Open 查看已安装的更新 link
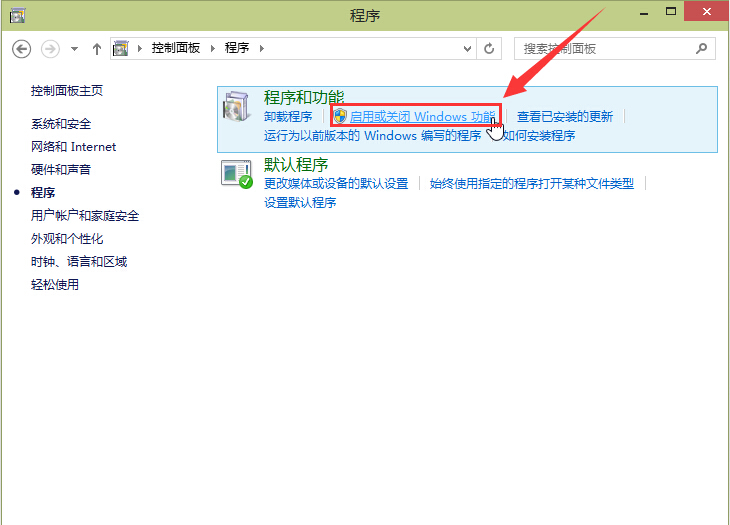The image size is (730, 525). coord(564,117)
